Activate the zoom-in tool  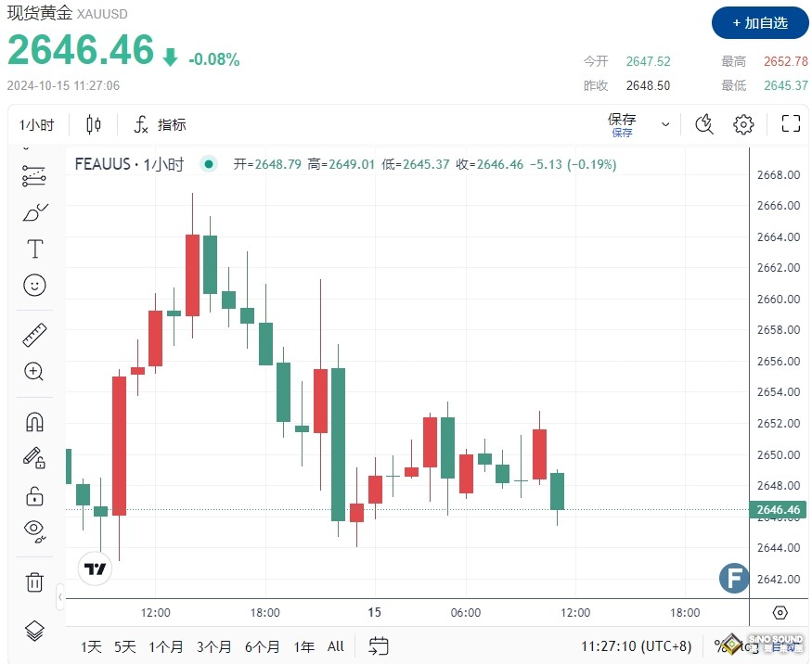[34, 372]
